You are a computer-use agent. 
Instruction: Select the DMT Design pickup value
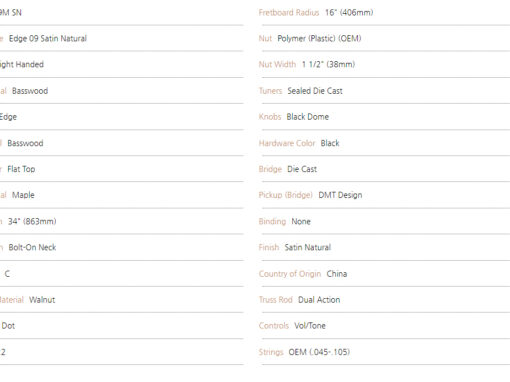click(340, 195)
